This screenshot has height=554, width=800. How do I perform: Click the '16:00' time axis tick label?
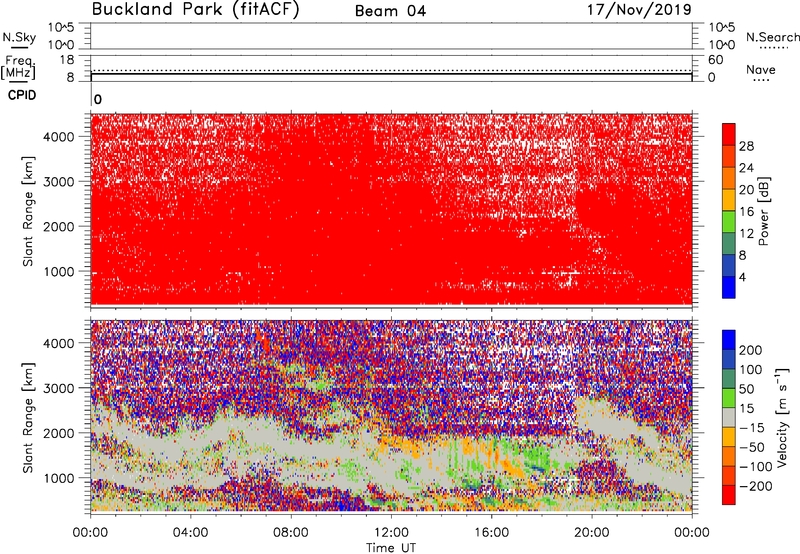[491, 533]
